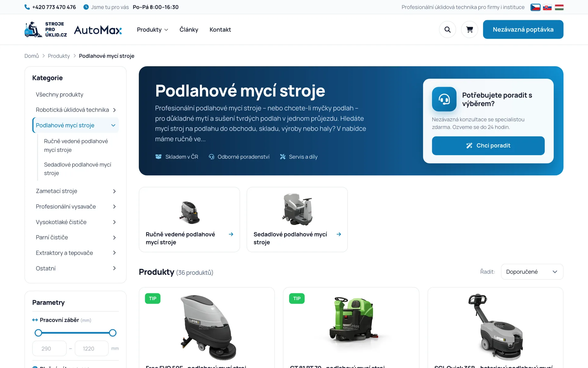Click maximum width field showing 1220
588x368 pixels.
(x=92, y=348)
